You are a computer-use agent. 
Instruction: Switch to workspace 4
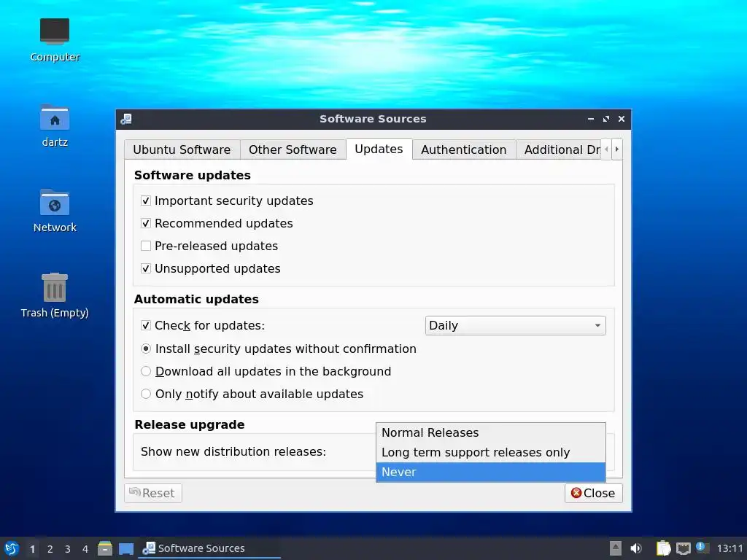coord(85,549)
